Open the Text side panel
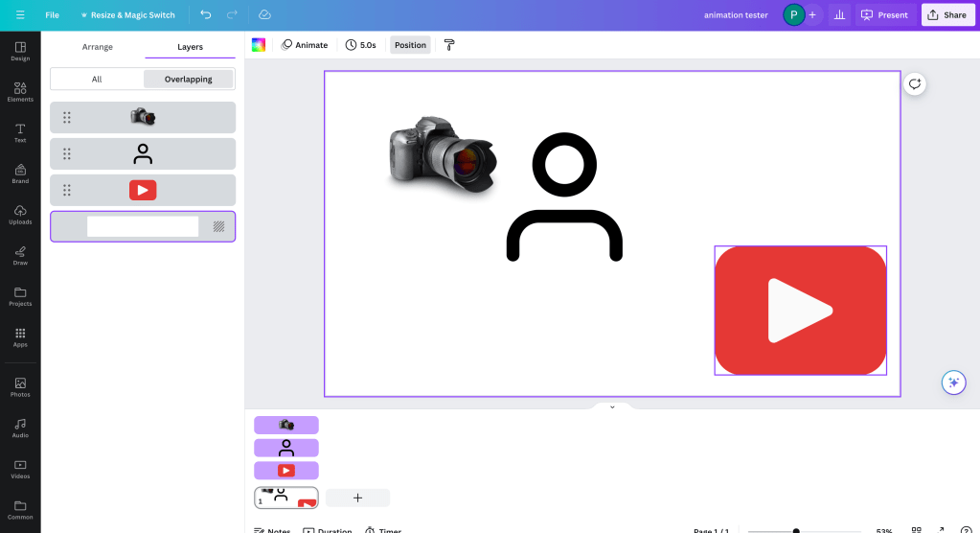Viewport: 980px width, 533px height. click(x=20, y=132)
